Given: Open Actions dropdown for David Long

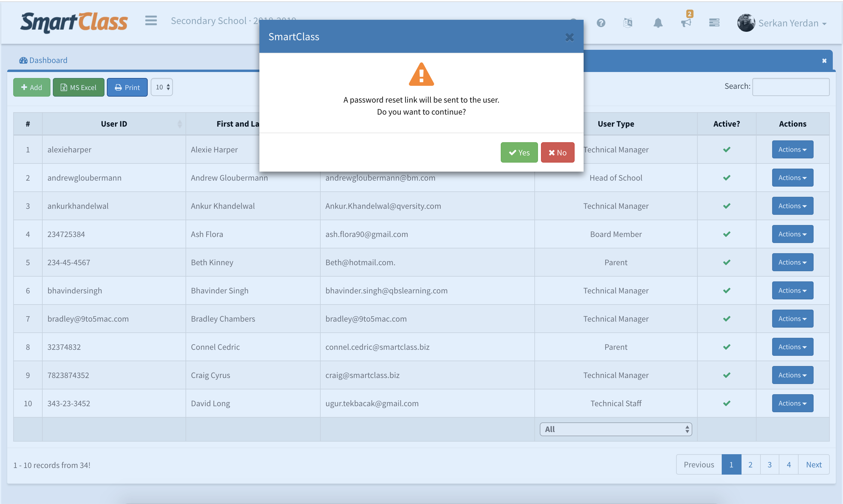Looking at the screenshot, I should pyautogui.click(x=792, y=403).
